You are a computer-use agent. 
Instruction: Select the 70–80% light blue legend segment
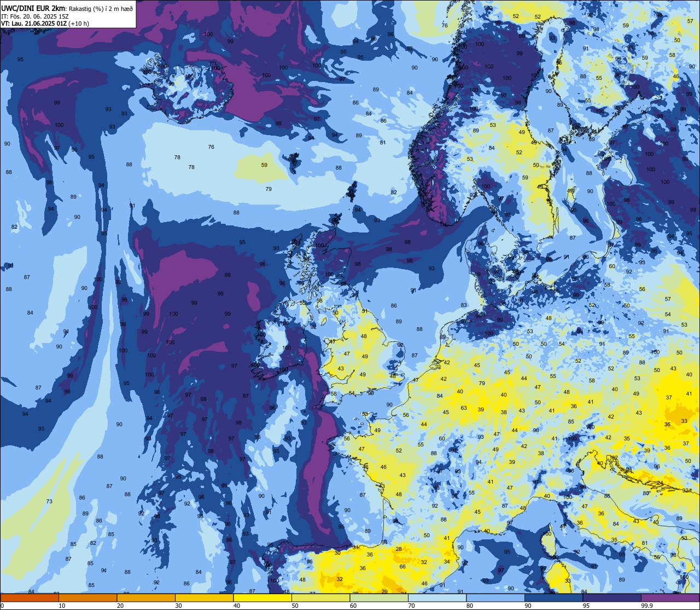click(436, 597)
